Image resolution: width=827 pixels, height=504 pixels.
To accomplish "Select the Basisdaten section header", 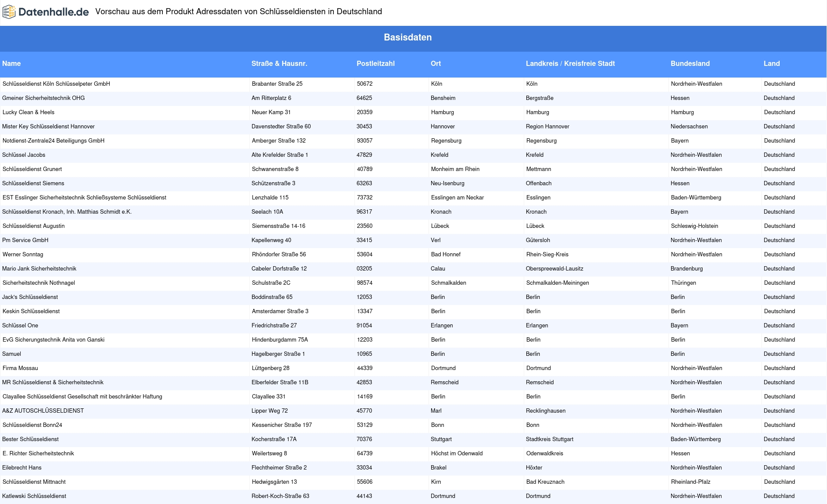I will click(x=407, y=37).
